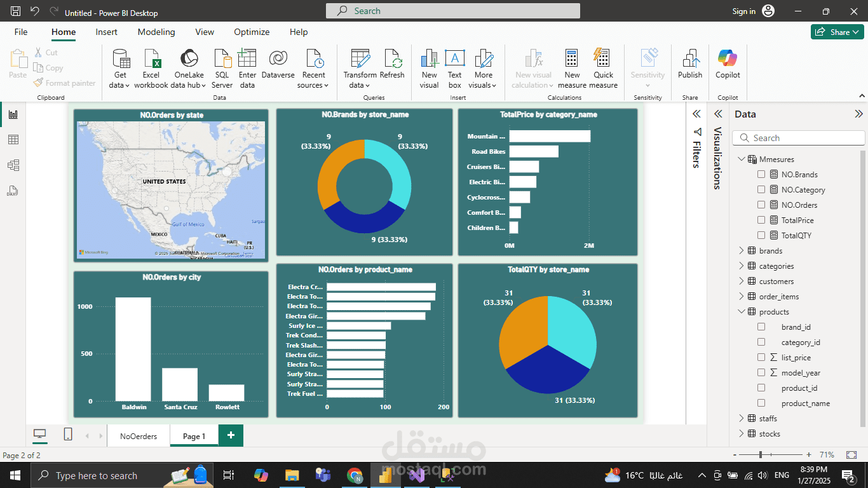Refresh the data with Refresh icon
The height and width of the screenshot is (488, 868).
(x=392, y=58)
